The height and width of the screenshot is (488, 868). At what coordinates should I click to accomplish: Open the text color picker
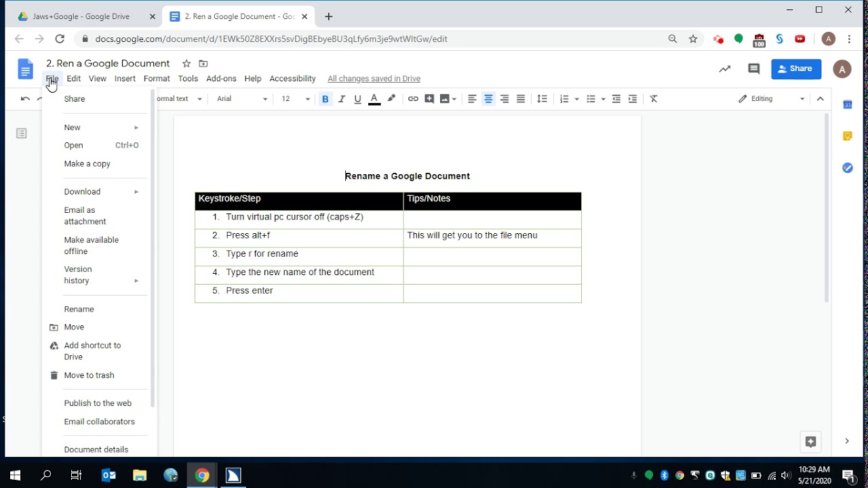(374, 99)
